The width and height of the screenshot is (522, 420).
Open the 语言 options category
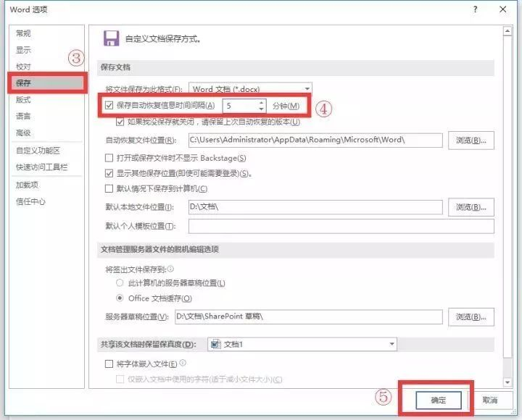coord(23,116)
